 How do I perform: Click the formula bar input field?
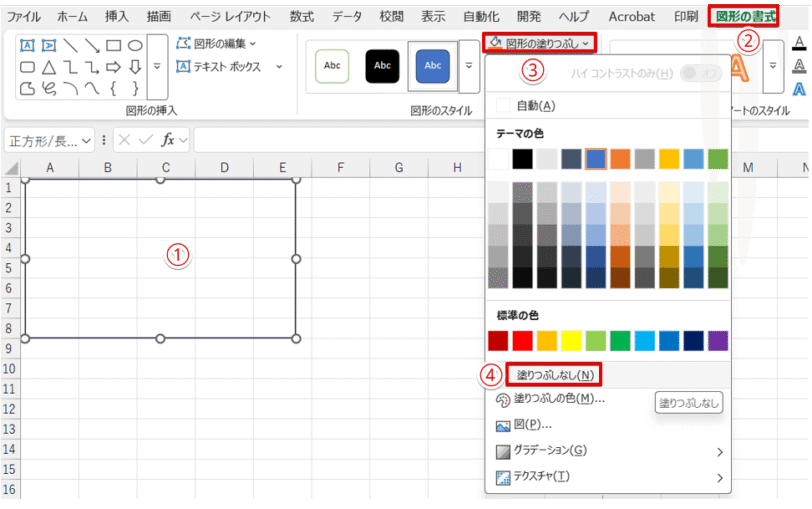click(339, 140)
